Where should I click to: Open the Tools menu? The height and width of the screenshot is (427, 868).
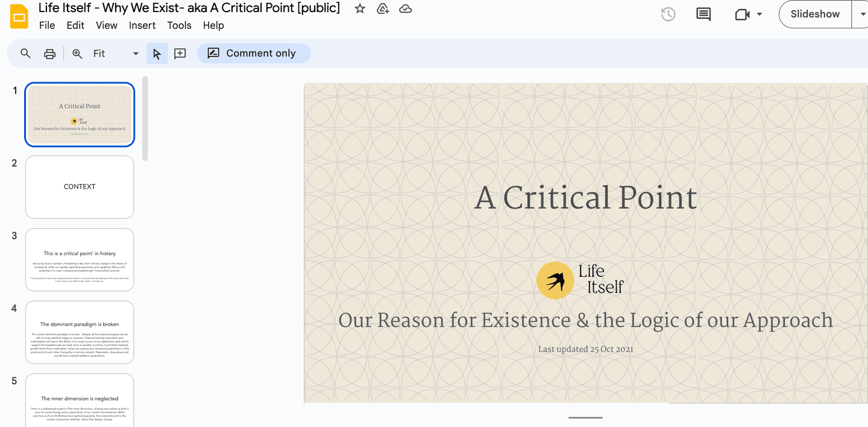coord(179,25)
